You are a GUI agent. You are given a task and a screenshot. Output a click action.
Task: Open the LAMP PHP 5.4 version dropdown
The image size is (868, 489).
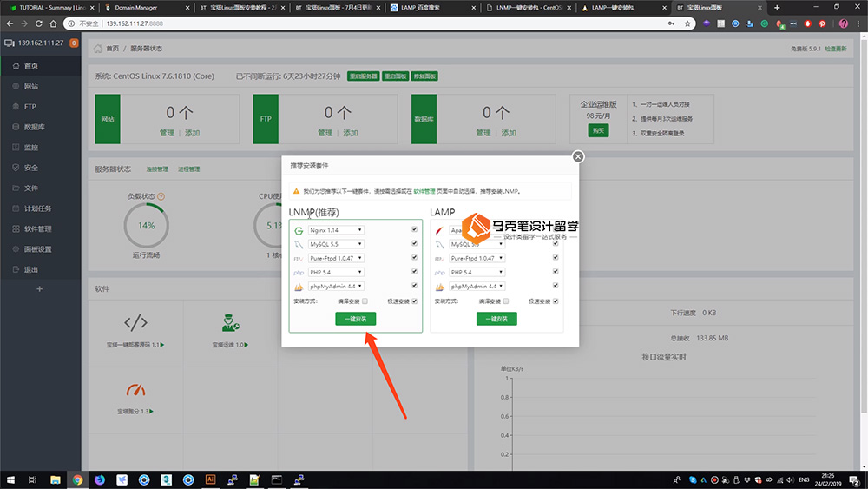[x=477, y=273]
